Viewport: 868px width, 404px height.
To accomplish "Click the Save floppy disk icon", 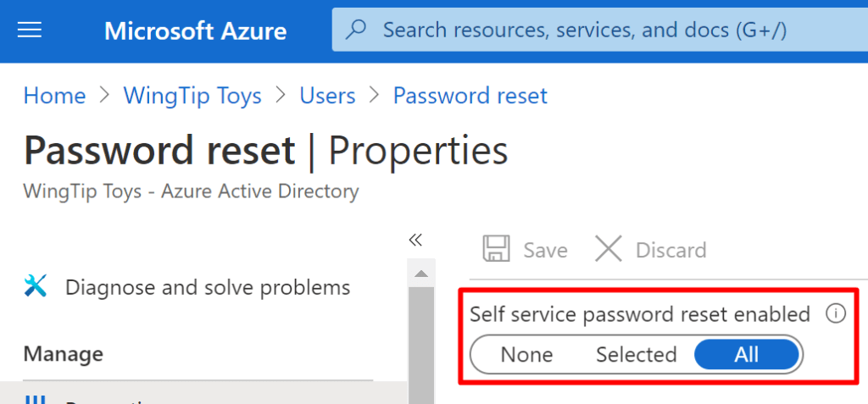I will click(x=496, y=250).
